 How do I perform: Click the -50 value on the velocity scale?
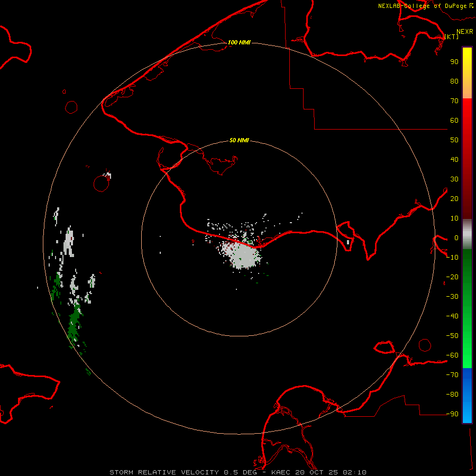[x=452, y=335]
